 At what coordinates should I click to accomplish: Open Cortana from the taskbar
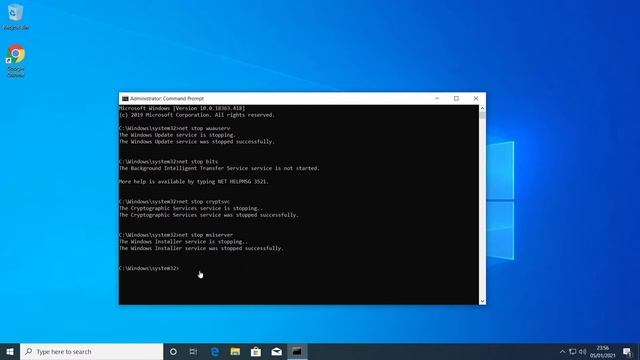coord(173,352)
